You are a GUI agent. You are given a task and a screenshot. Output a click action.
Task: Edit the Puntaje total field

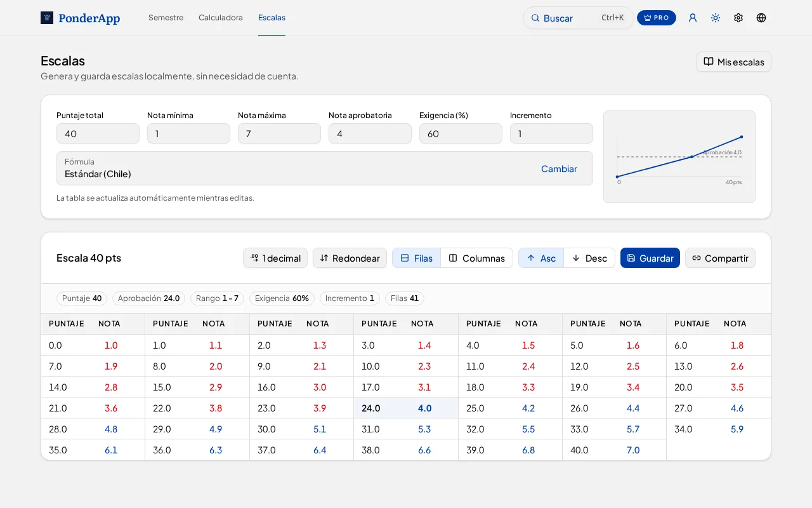(98, 133)
